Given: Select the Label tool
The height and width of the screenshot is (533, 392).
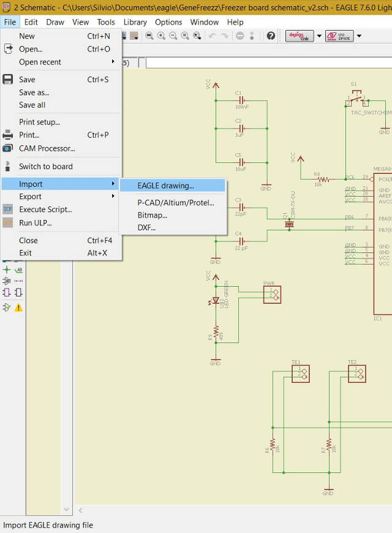Looking at the screenshot, I should point(19,270).
